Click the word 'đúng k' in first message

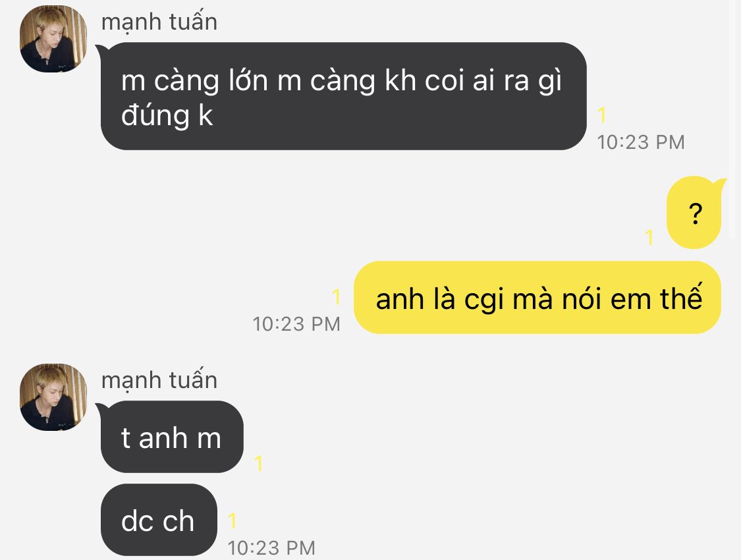(167, 116)
